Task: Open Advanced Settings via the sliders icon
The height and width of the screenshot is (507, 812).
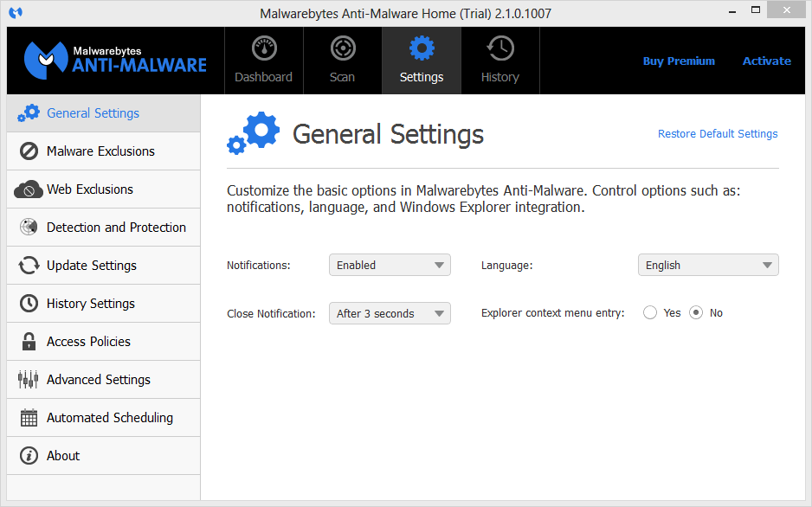Action: pyautogui.click(x=28, y=379)
